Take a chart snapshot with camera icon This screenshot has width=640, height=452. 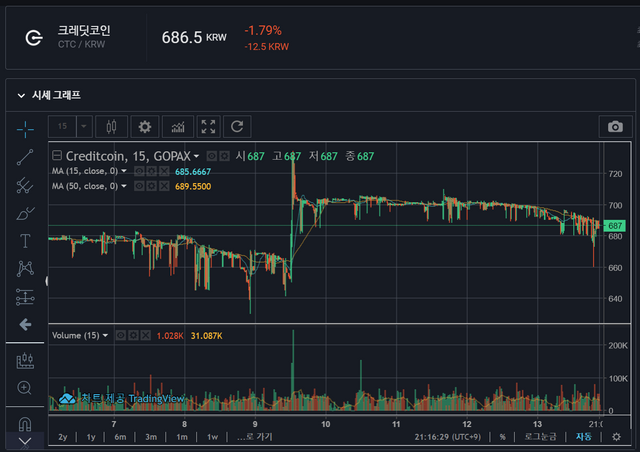615,127
